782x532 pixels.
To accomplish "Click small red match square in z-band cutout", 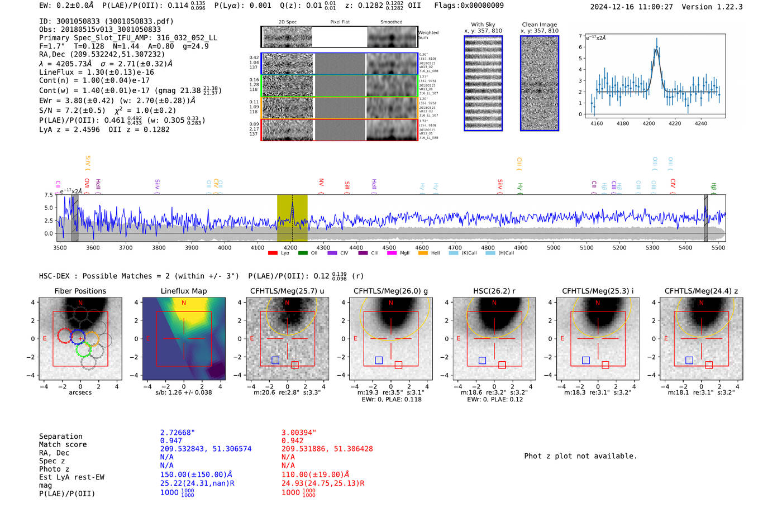I will coord(709,365).
